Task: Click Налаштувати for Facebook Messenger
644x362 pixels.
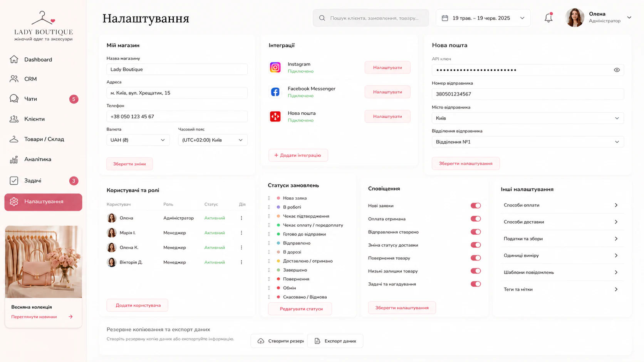Action: (387, 92)
